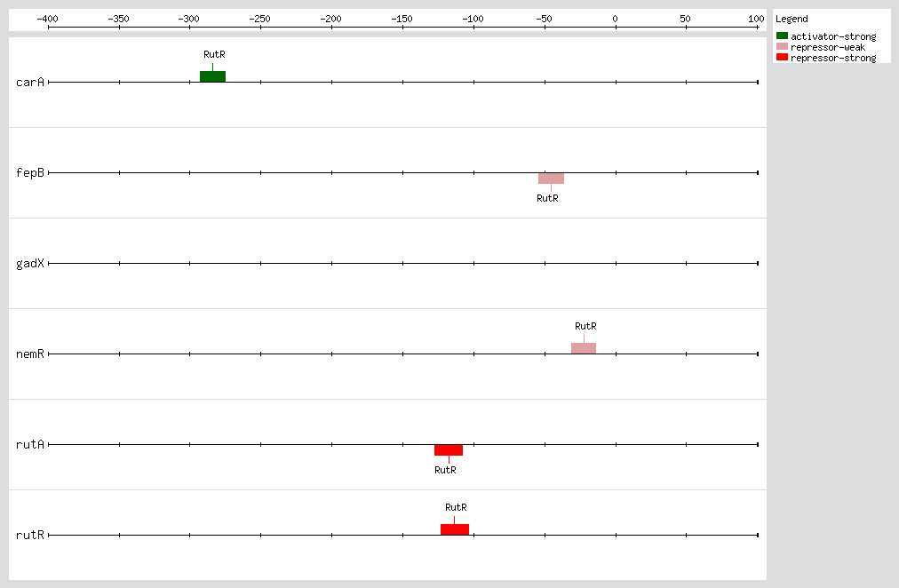
Task: Select the rutA gene label
Action: (30, 444)
